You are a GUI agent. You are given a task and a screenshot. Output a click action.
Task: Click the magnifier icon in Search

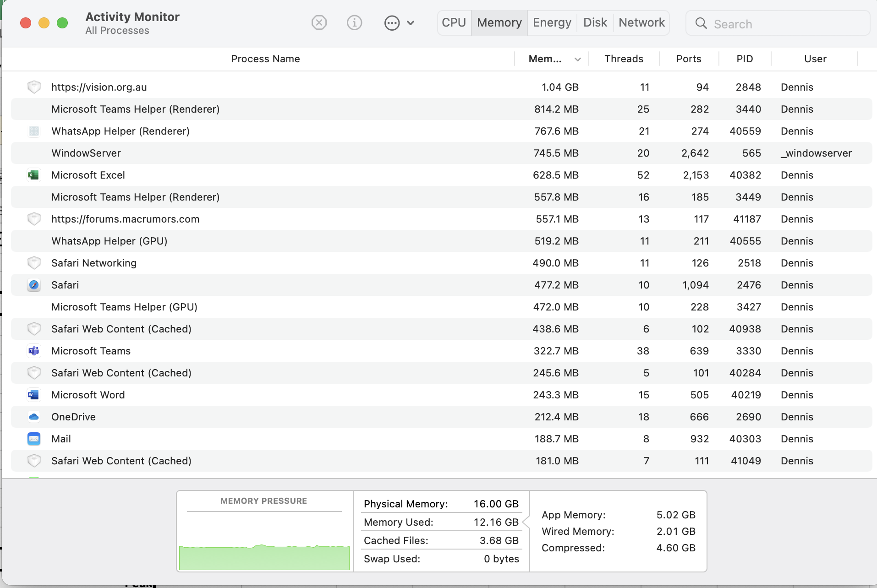pyautogui.click(x=701, y=23)
